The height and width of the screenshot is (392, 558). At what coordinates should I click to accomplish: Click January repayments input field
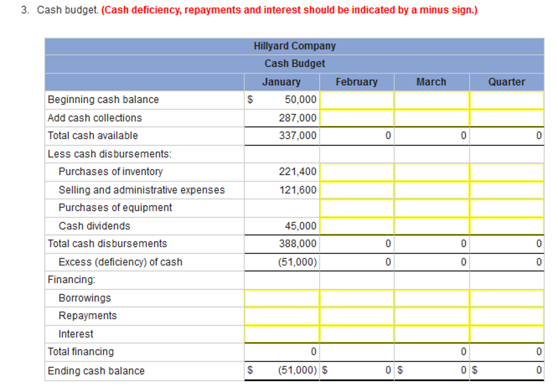point(282,316)
